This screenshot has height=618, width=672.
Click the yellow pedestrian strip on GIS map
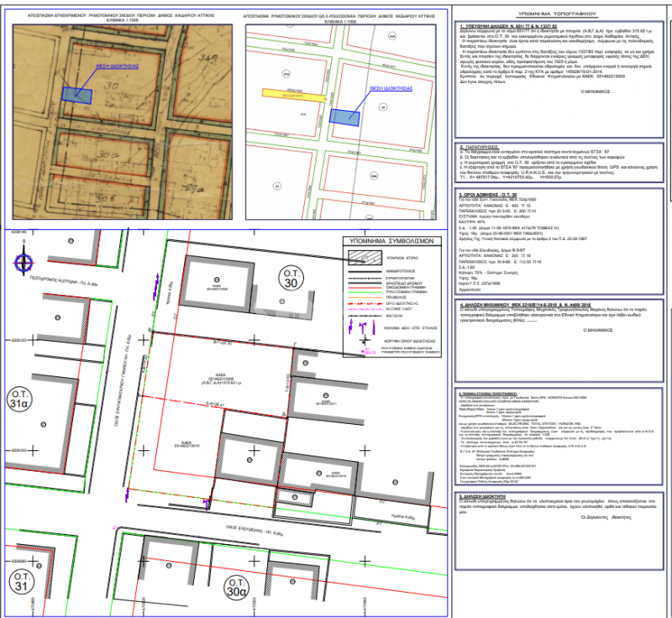pos(293,95)
